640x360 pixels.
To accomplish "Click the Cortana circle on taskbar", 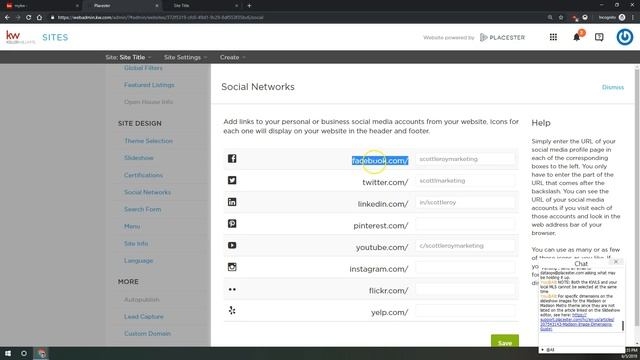I will 24,353.
